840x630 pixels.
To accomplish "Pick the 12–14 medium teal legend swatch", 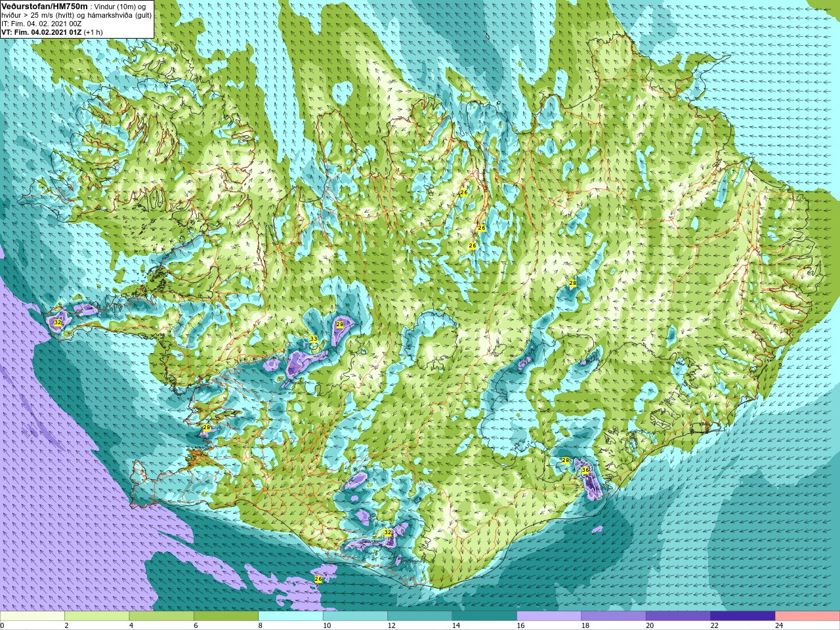I will coord(420,616).
